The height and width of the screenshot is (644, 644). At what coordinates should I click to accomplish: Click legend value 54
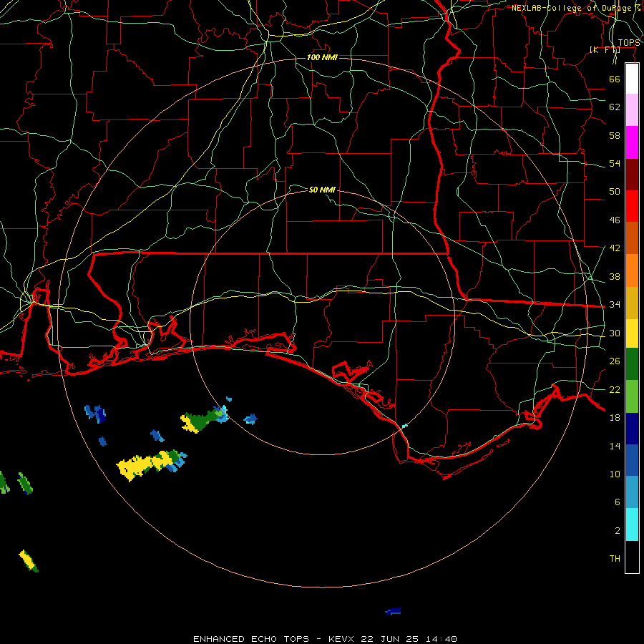pyautogui.click(x=615, y=163)
